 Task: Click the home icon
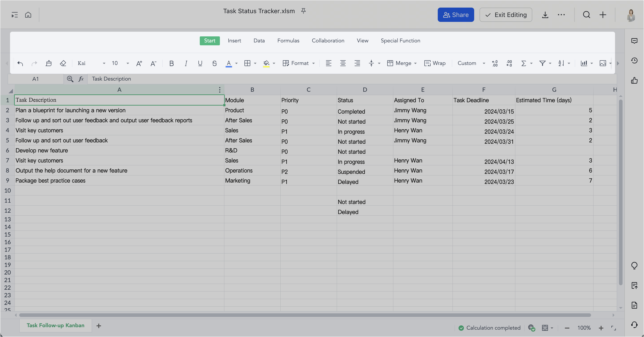pyautogui.click(x=28, y=15)
